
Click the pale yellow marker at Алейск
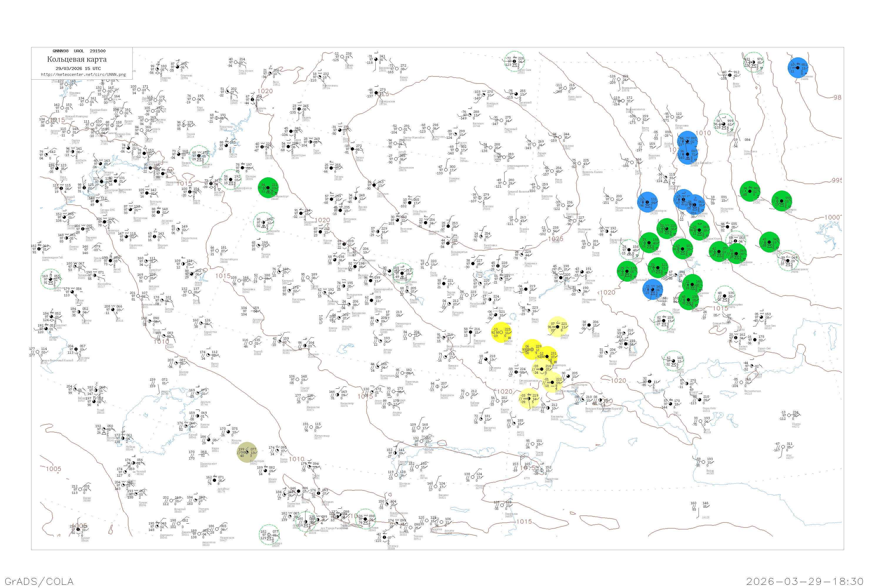[558, 326]
